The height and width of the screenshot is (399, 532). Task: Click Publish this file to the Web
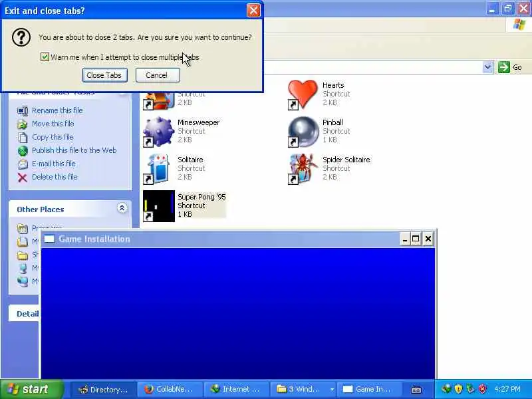click(x=74, y=150)
